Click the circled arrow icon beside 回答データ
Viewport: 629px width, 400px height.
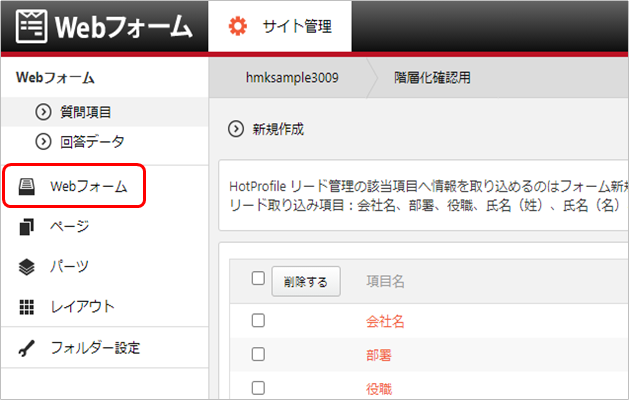click(x=43, y=142)
